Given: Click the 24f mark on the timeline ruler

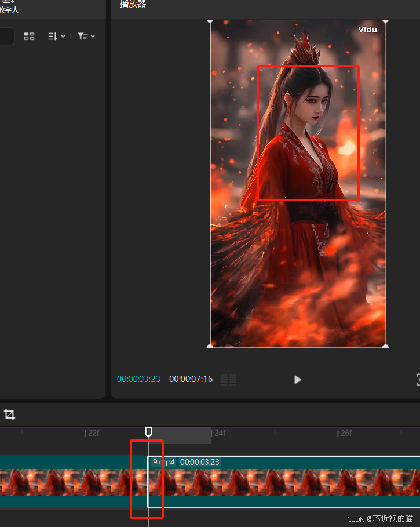Looking at the screenshot, I should coord(219,433).
